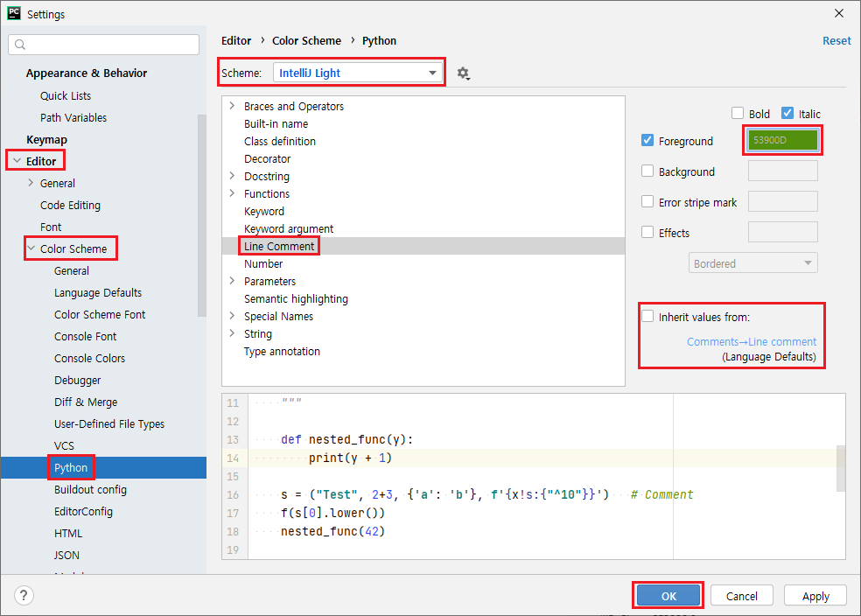Click the code preview scrollbar
This screenshot has width=861, height=616.
point(841,468)
